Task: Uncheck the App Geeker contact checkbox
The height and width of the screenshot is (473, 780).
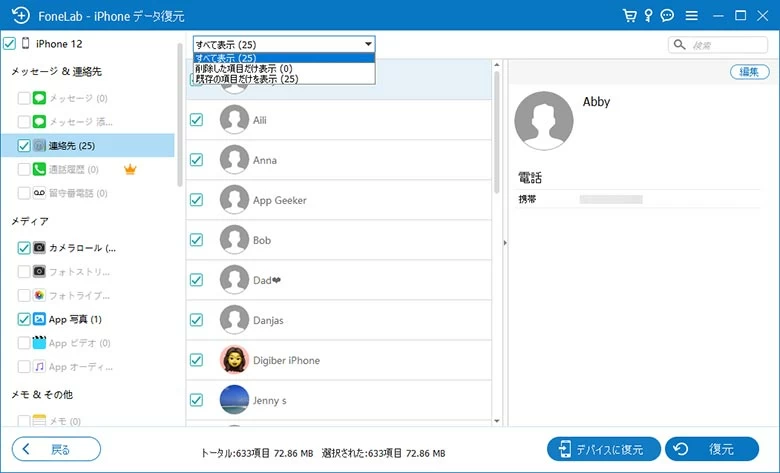Action: (x=196, y=200)
